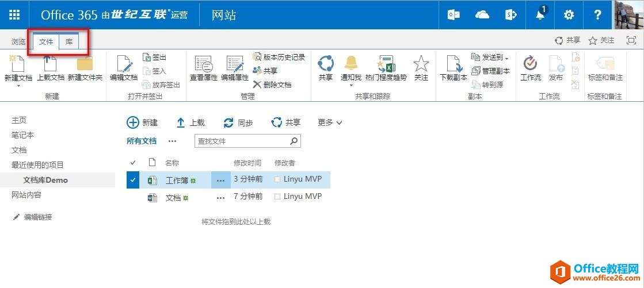Click 新建文件夹 in the ribbon
The width and height of the screenshot is (644, 288).
pyautogui.click(x=85, y=68)
